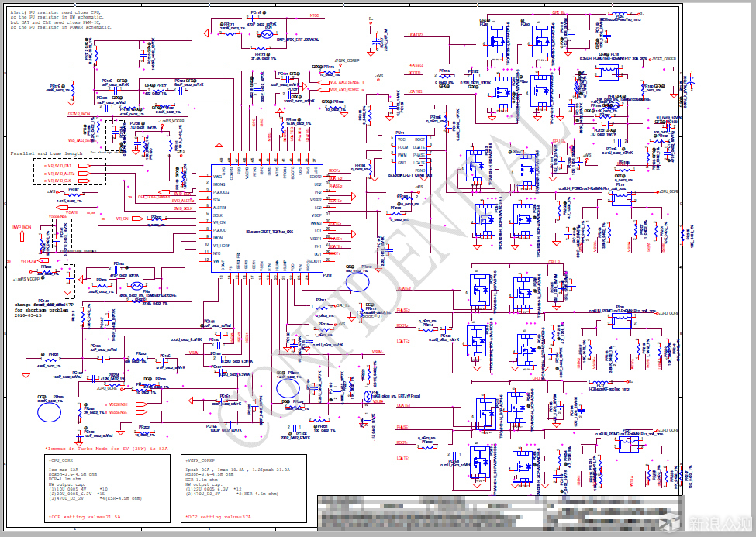Select the VGATE net label
Image resolution: width=756 pixels, height=537 pixels.
click(71, 212)
